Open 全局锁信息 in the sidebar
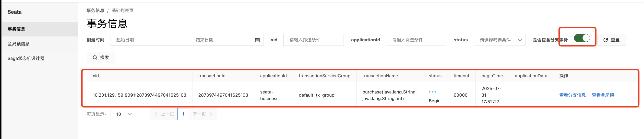This screenshot has height=139, width=644. click(x=39, y=44)
